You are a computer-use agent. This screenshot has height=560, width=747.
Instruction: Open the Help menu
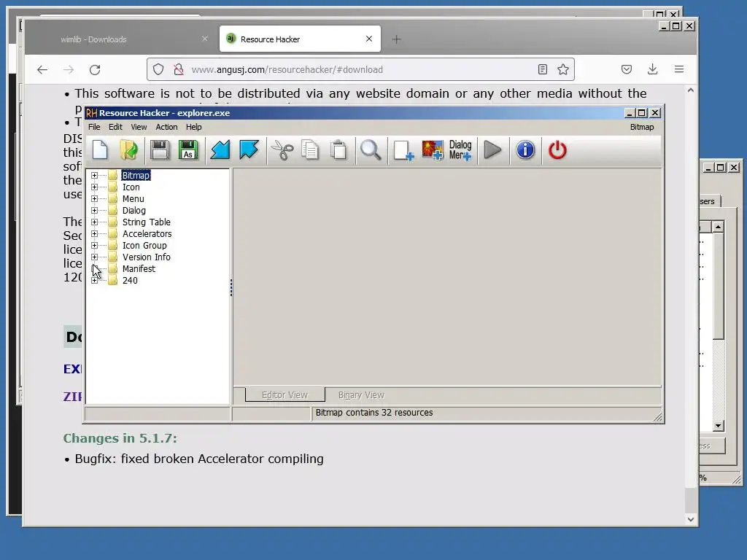pyautogui.click(x=193, y=127)
